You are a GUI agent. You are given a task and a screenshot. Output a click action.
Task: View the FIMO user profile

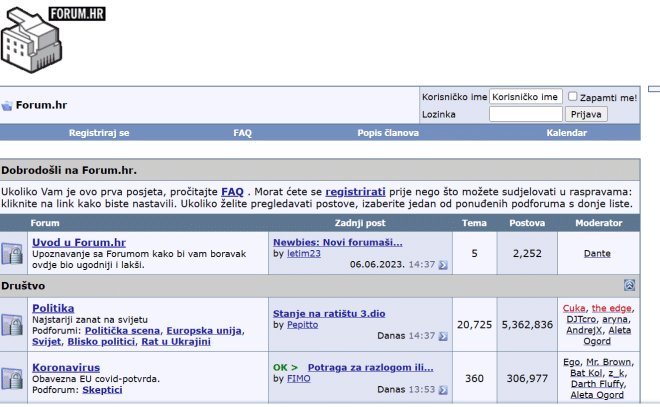point(299,379)
